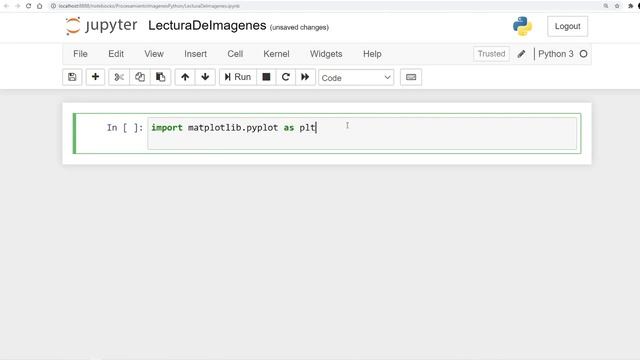Restart the kernel circular arrow icon
The height and width of the screenshot is (360, 640).
(286, 77)
